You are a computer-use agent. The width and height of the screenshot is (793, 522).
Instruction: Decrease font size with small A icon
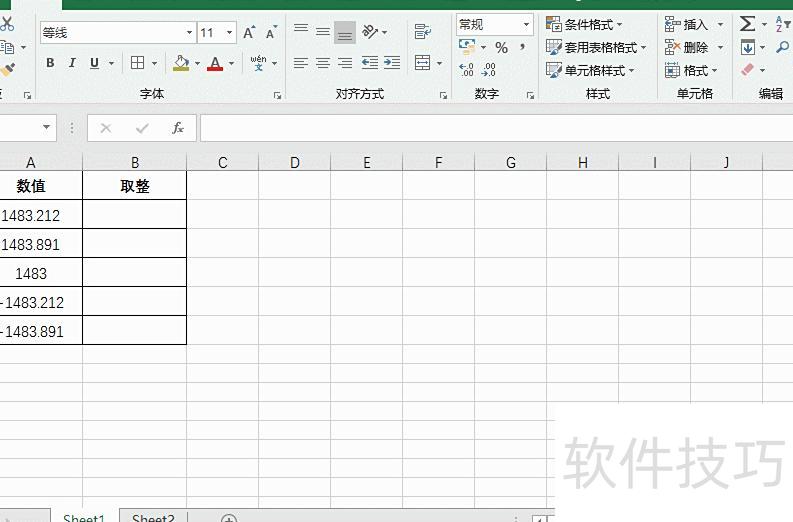(271, 33)
